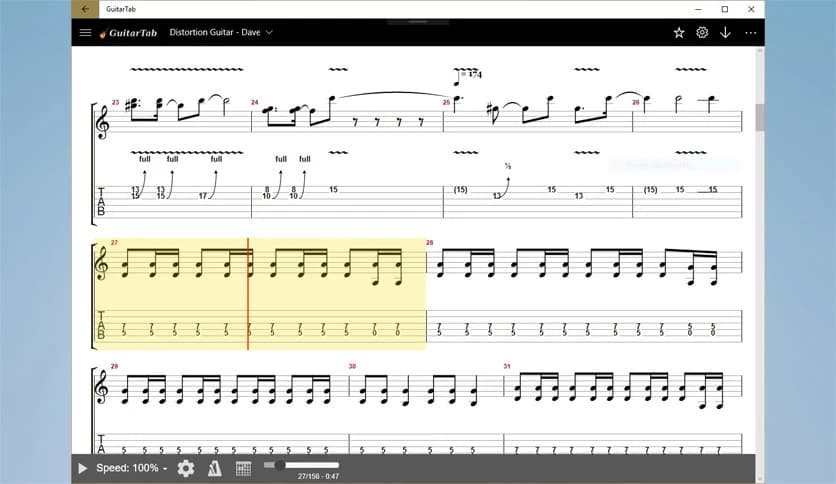Image resolution: width=836 pixels, height=484 pixels.
Task: Select measure 25 number marker
Action: point(446,102)
